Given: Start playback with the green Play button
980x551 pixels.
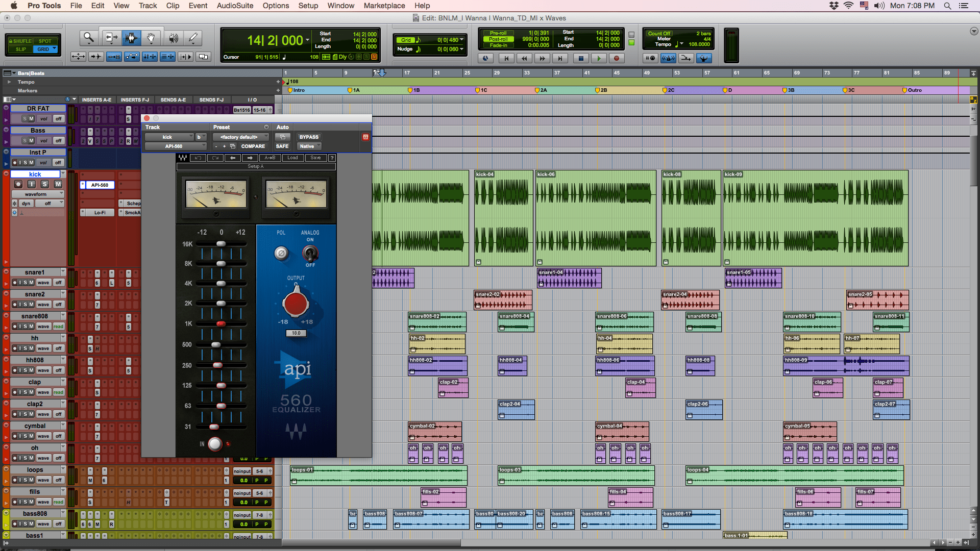Looking at the screenshot, I should 599,58.
